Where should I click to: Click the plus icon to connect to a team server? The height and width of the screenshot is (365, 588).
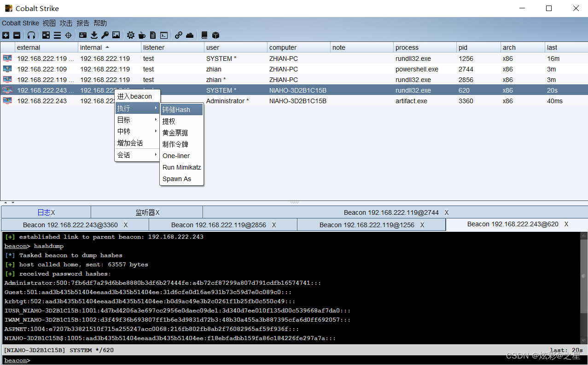(6, 35)
